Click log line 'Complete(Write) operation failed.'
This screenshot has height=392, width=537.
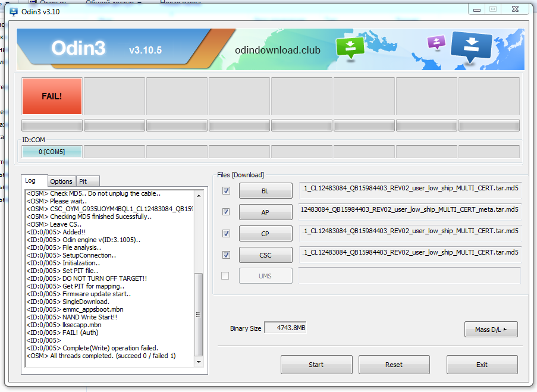[110, 348]
